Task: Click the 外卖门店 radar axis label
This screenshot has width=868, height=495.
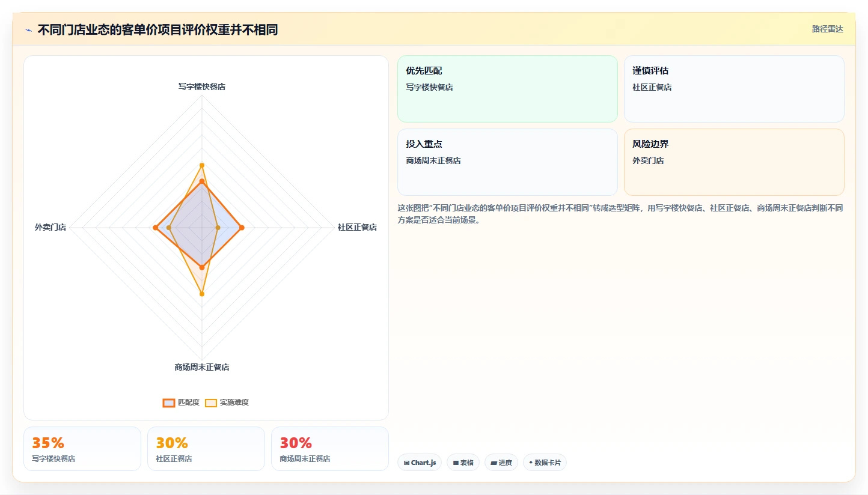Action: pos(50,227)
